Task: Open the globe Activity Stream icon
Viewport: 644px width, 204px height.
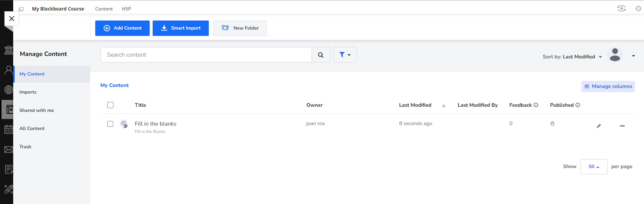Action: pyautogui.click(x=9, y=89)
